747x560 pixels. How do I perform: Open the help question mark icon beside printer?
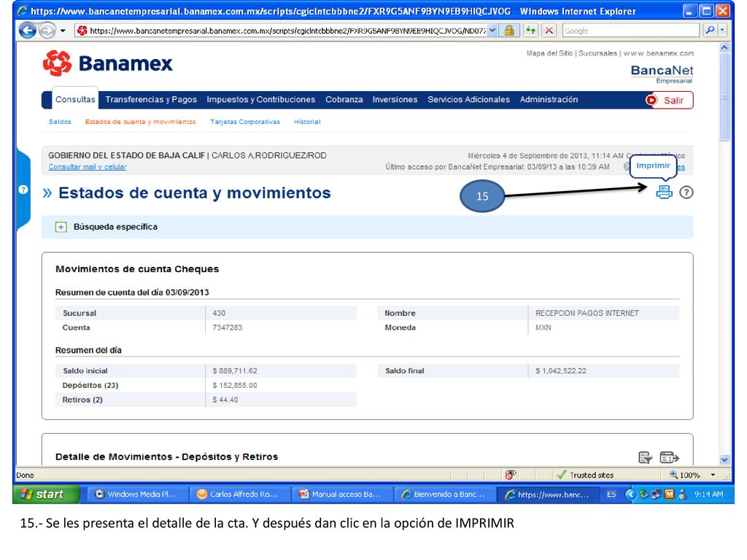pyautogui.click(x=686, y=192)
